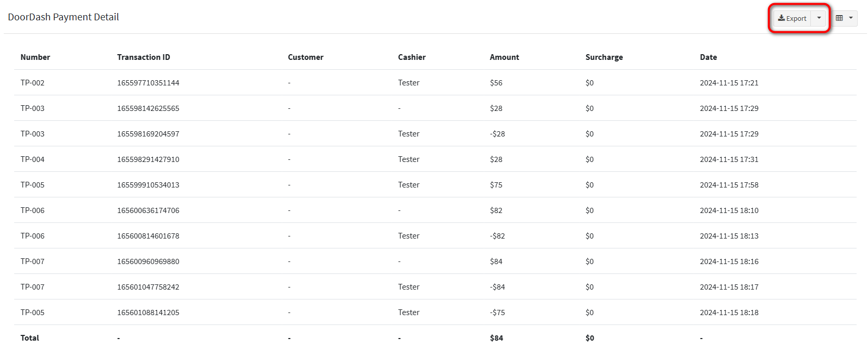Select the TP-004 order number
Image resolution: width=868 pixels, height=350 pixels.
coord(32,159)
